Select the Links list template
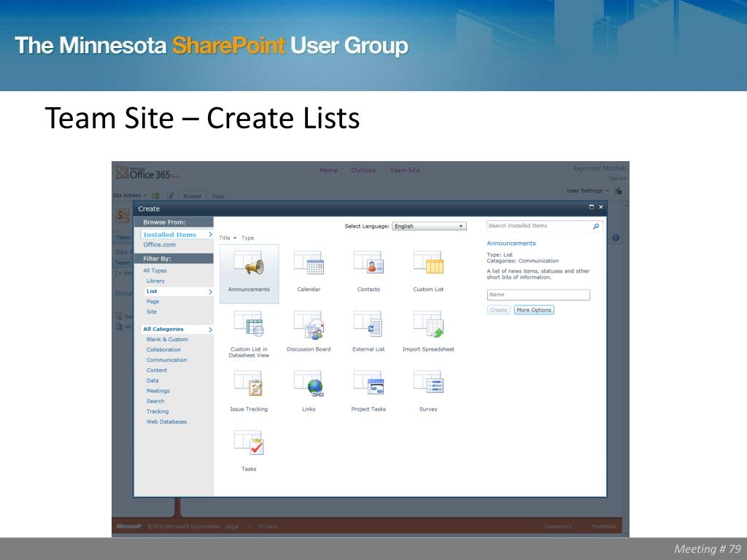747x560 pixels. click(309, 384)
